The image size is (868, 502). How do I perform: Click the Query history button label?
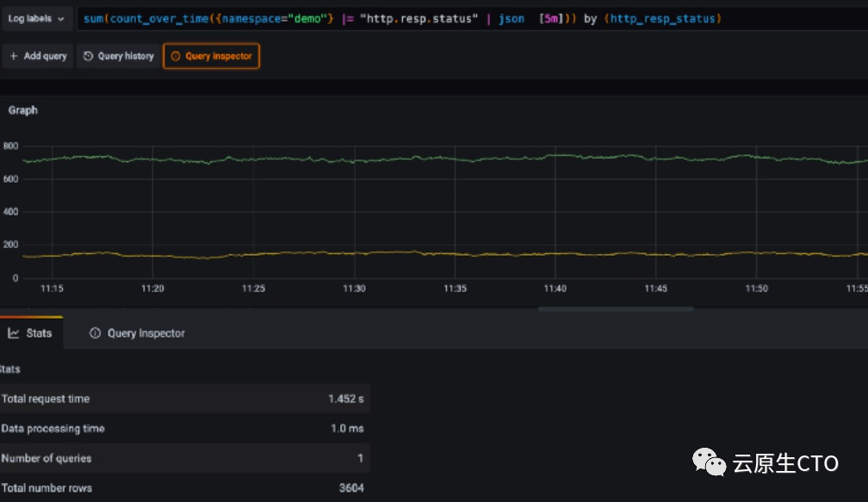coord(125,56)
